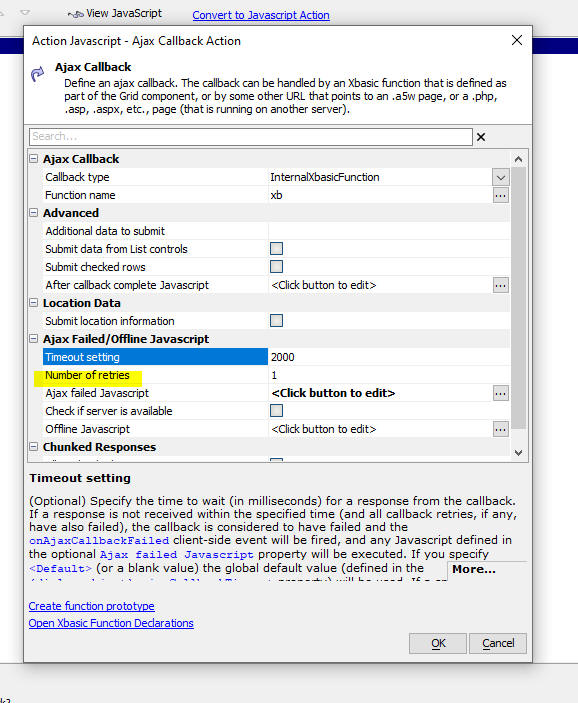Enable Check if server is available
The height and width of the screenshot is (703, 578).
pyautogui.click(x=276, y=411)
